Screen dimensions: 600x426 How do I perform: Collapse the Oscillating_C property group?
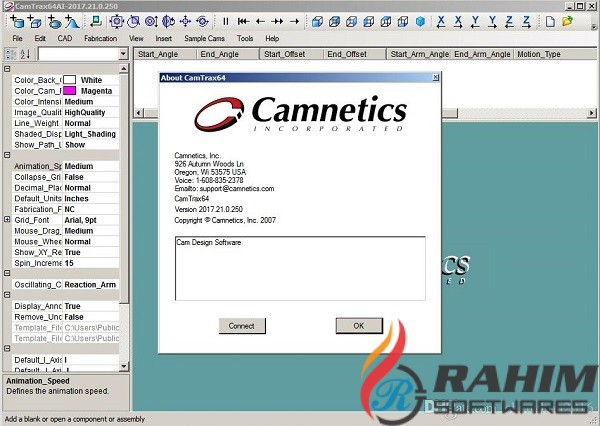tap(7, 273)
